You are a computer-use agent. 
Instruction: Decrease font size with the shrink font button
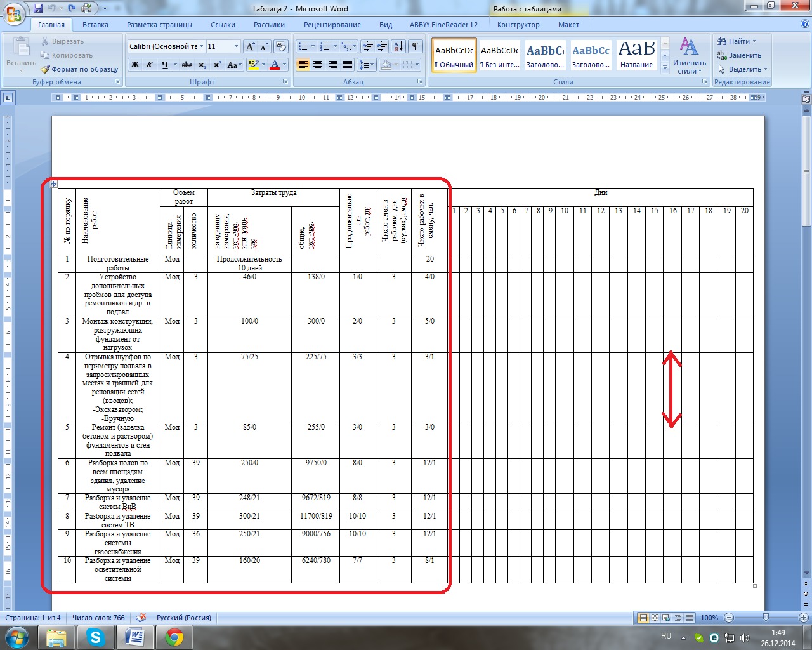[263, 46]
